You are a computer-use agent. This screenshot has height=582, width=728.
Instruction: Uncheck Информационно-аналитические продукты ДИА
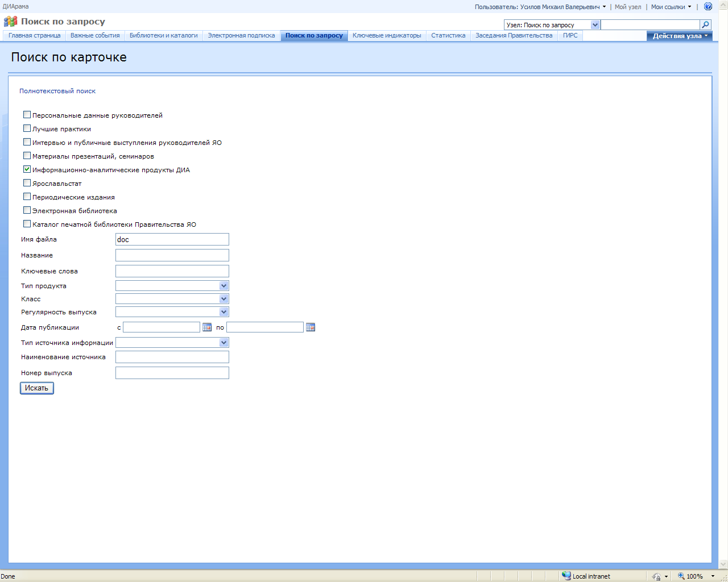[x=27, y=169]
